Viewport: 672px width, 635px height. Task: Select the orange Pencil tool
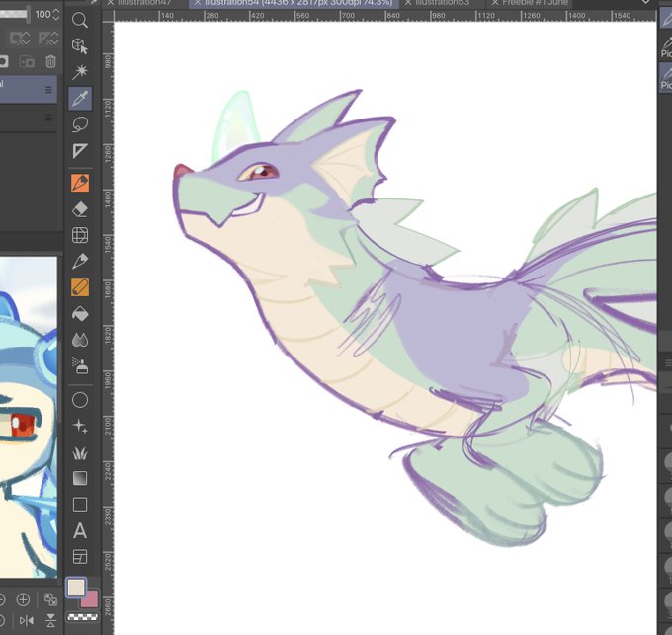[80, 287]
